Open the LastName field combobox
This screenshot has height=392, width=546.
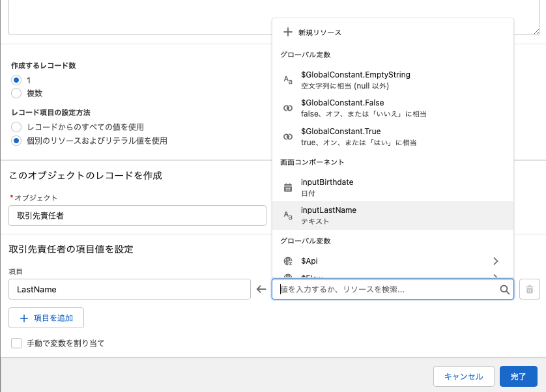[130, 289]
